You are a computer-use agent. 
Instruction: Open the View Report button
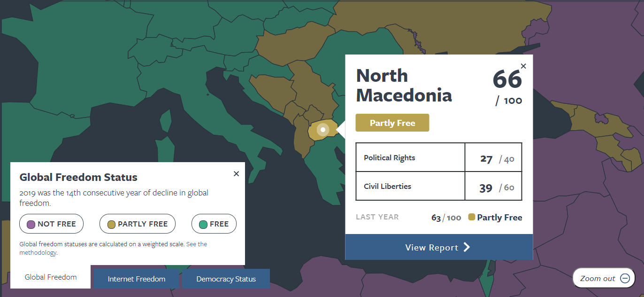tap(439, 247)
